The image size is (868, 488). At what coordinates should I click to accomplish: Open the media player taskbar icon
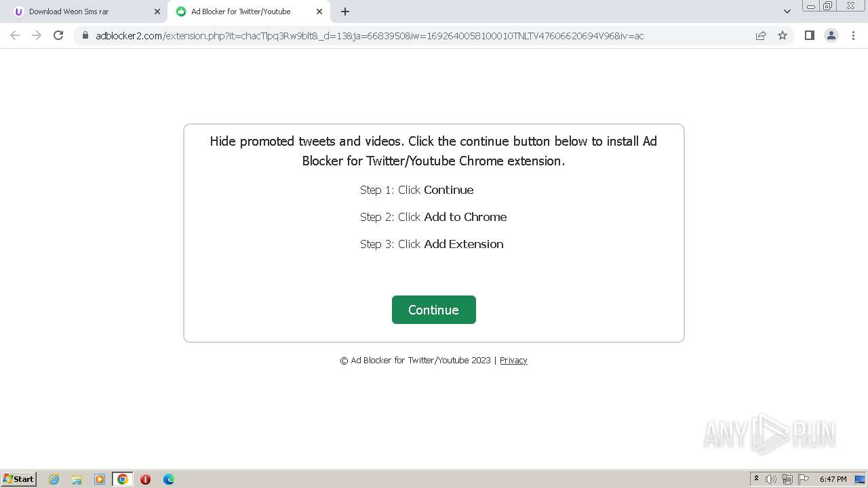[x=100, y=479]
